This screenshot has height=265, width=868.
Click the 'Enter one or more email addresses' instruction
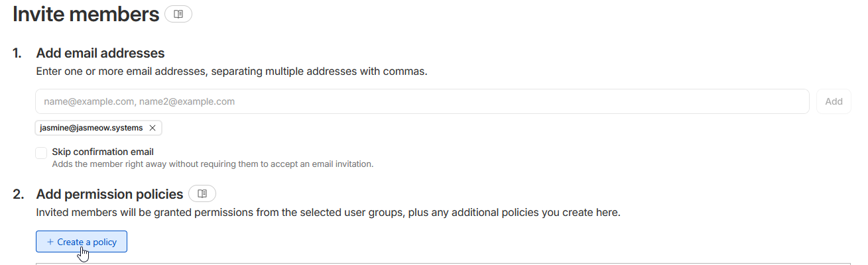point(231,71)
